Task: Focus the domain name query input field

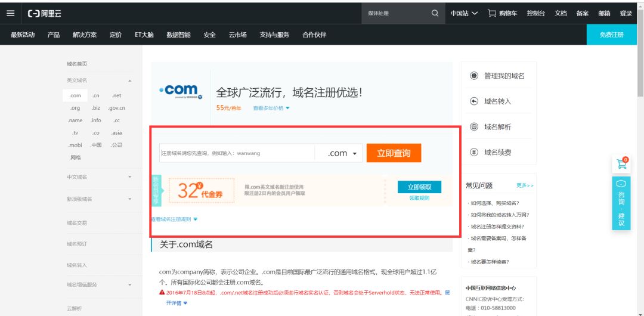Action: tap(237, 153)
